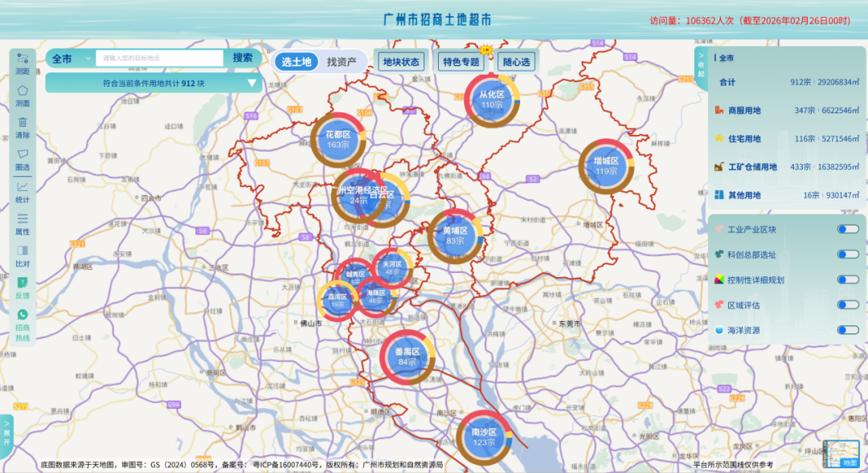The height and width of the screenshot is (473, 868).
Task: Expand the 符合当前条件用地 results list arrow
Action: pyautogui.click(x=252, y=83)
